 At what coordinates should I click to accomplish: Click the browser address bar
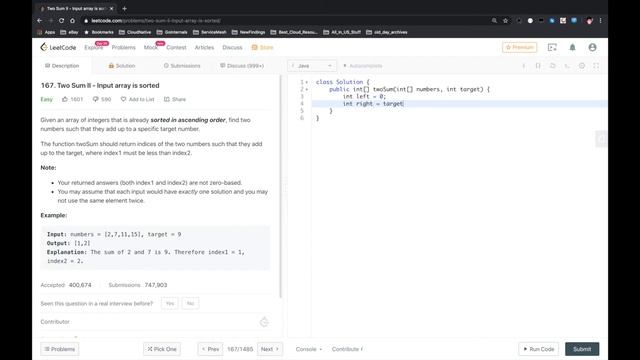(x=286, y=20)
